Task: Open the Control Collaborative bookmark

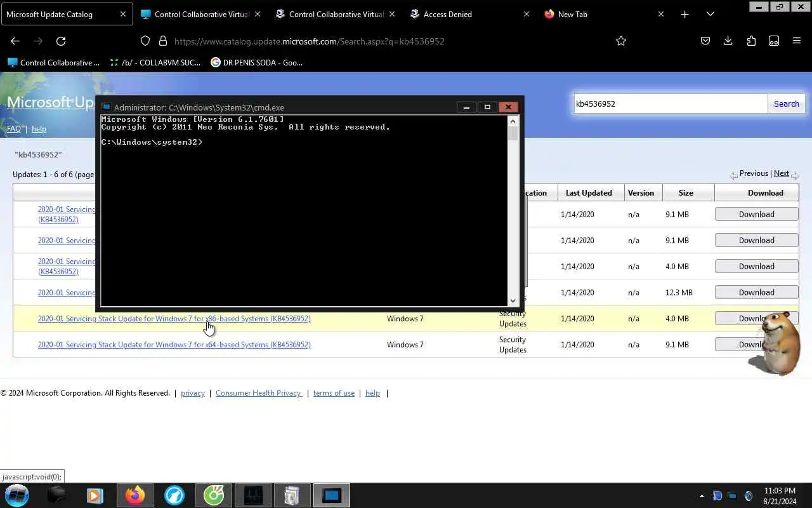Action: [x=53, y=62]
